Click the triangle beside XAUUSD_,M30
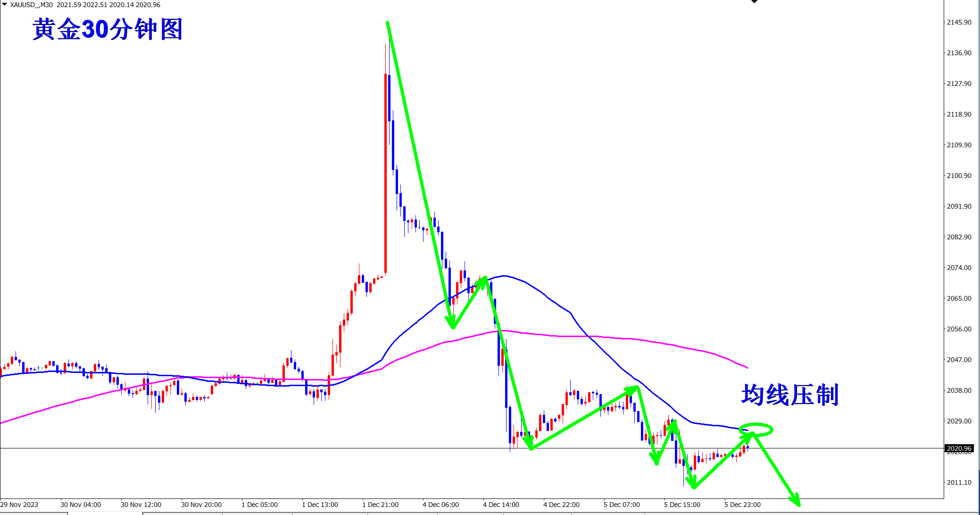The width and height of the screenshot is (980, 515). click(5, 4)
